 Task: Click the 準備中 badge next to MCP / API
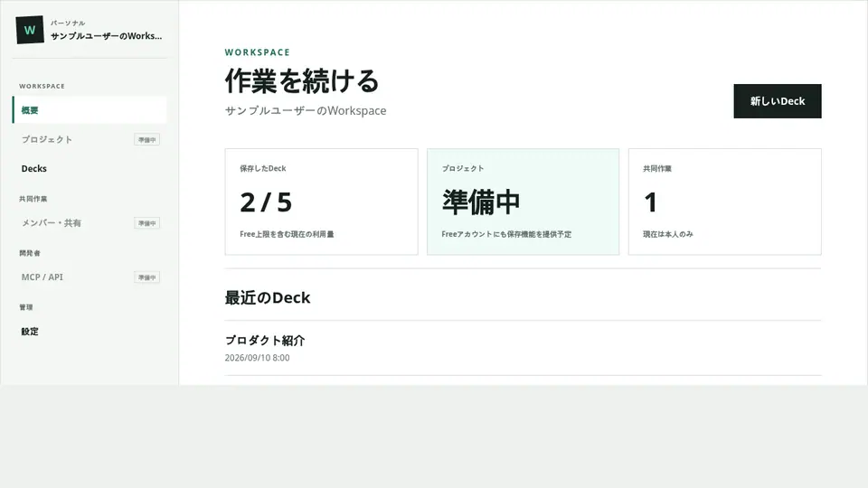146,277
